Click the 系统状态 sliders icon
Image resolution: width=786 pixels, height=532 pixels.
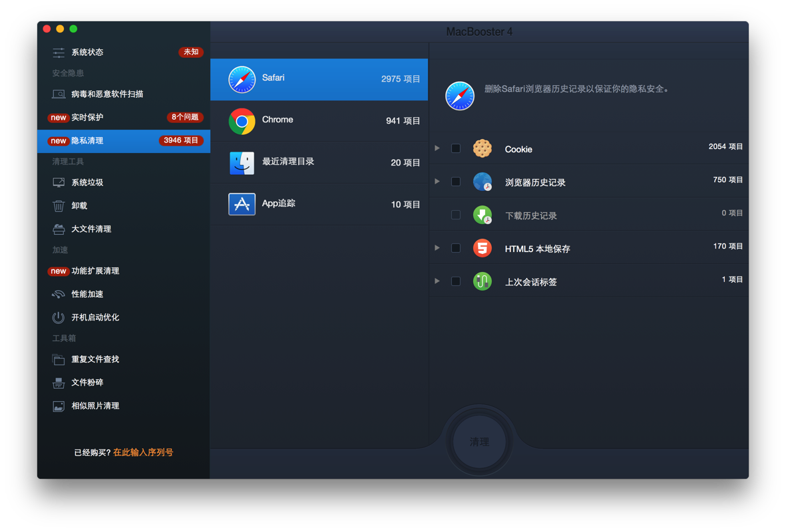pyautogui.click(x=58, y=52)
